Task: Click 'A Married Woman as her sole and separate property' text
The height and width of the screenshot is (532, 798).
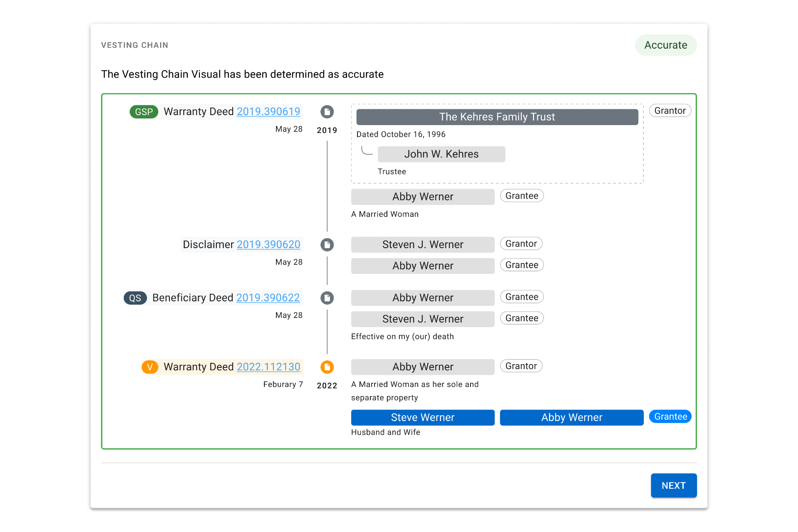Action: (x=415, y=391)
